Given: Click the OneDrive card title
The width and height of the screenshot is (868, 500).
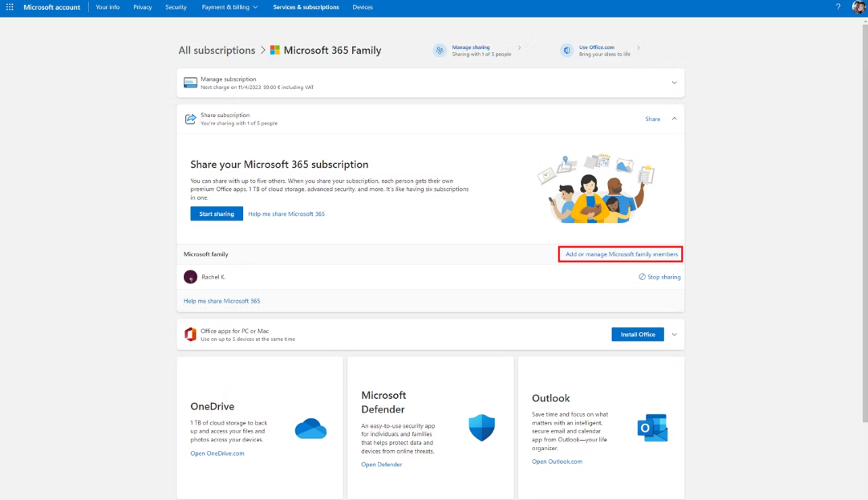Looking at the screenshot, I should tap(212, 406).
